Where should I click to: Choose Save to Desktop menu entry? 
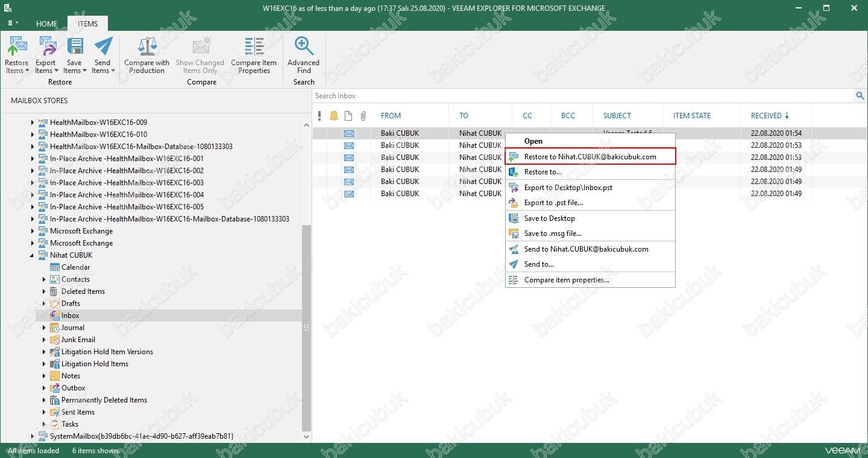590,218
